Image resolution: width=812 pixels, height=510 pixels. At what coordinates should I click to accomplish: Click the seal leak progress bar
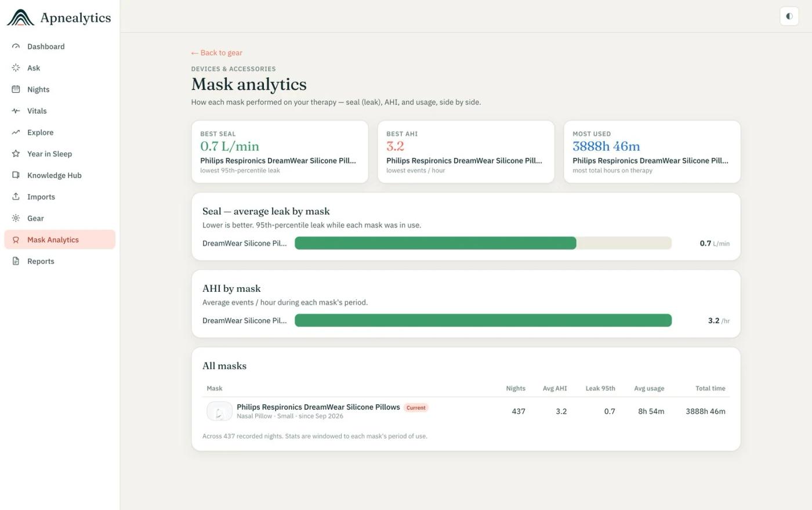click(483, 243)
